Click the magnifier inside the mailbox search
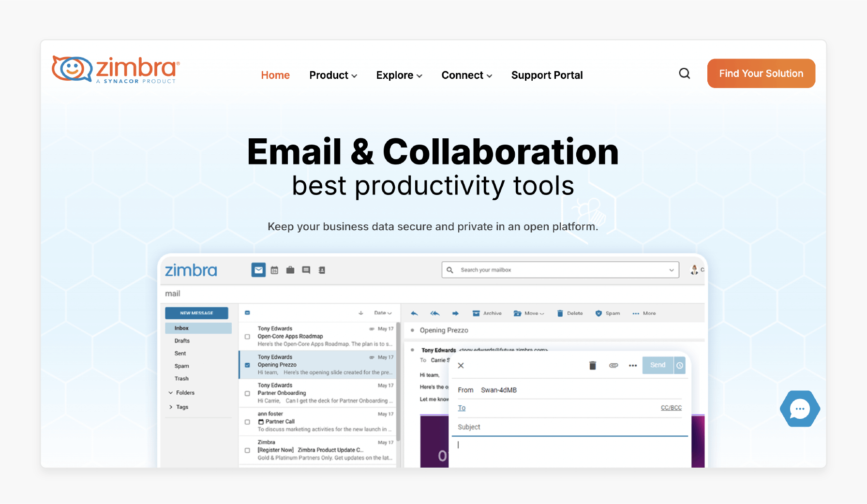Image resolution: width=867 pixels, height=504 pixels. [x=450, y=270]
